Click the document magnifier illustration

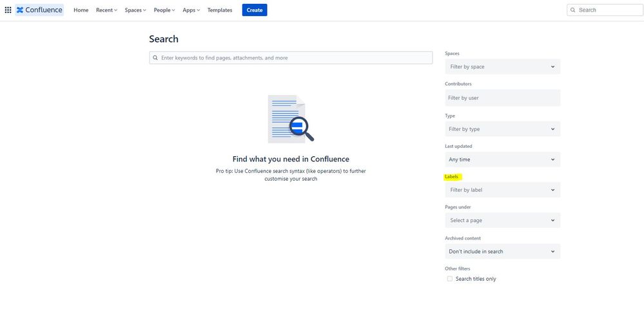click(291, 119)
